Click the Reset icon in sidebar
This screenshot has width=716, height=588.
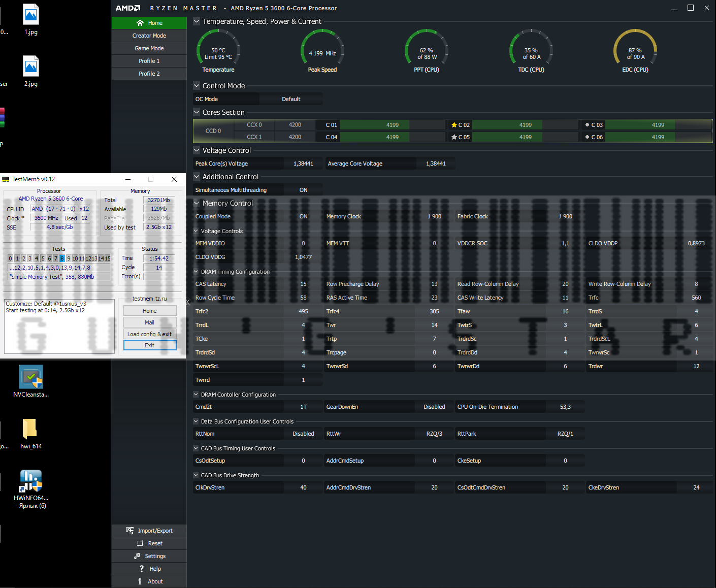click(140, 543)
